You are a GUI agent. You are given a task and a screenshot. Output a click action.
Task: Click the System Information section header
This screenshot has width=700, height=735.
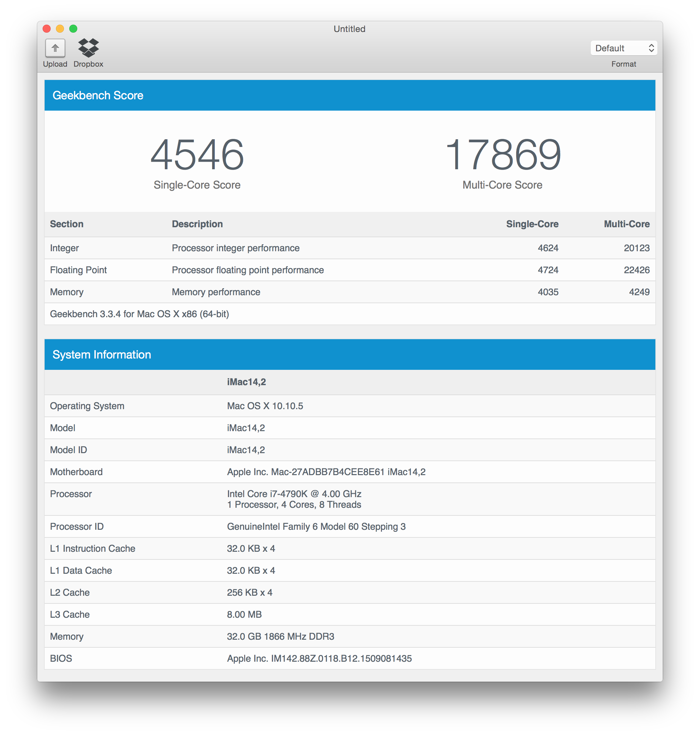(102, 355)
